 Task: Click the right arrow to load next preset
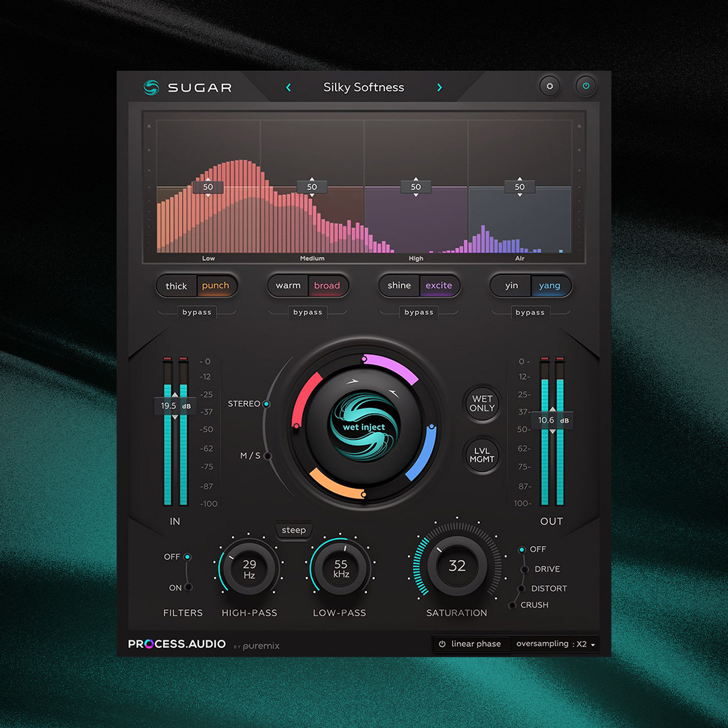439,87
